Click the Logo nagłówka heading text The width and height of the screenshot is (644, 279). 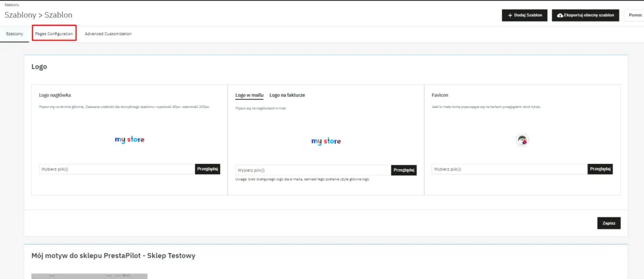(x=55, y=95)
